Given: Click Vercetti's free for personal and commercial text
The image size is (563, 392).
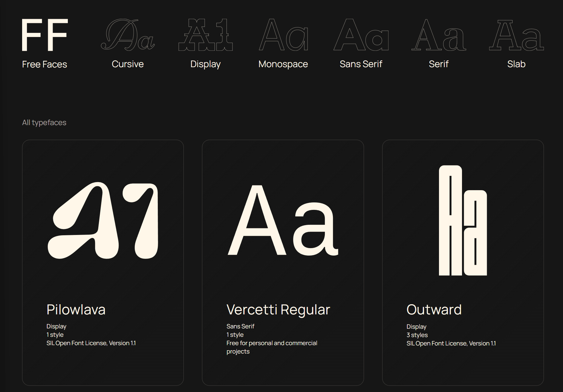Looking at the screenshot, I should 272,347.
